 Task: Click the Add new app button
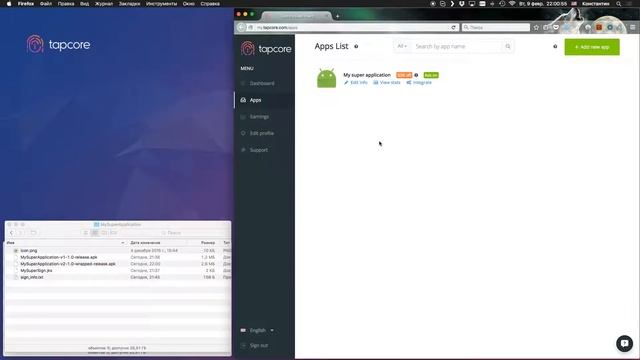[592, 47]
